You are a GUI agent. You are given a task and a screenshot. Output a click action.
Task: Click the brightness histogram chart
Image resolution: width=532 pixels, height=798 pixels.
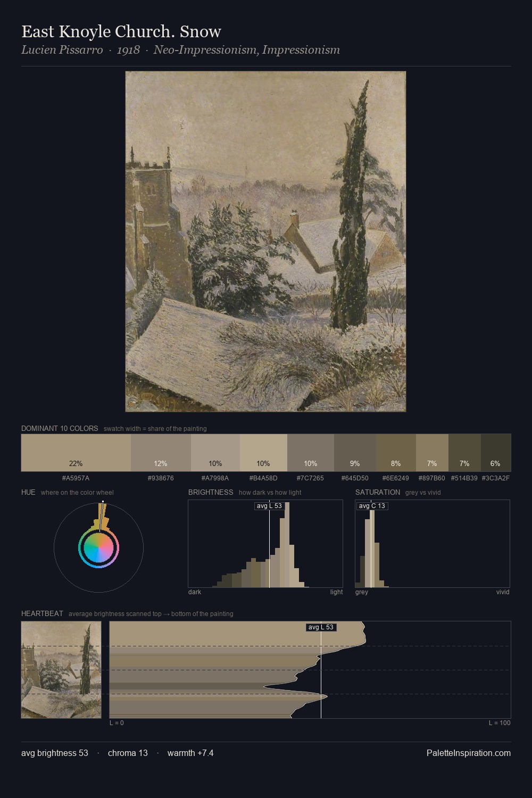(x=265, y=544)
